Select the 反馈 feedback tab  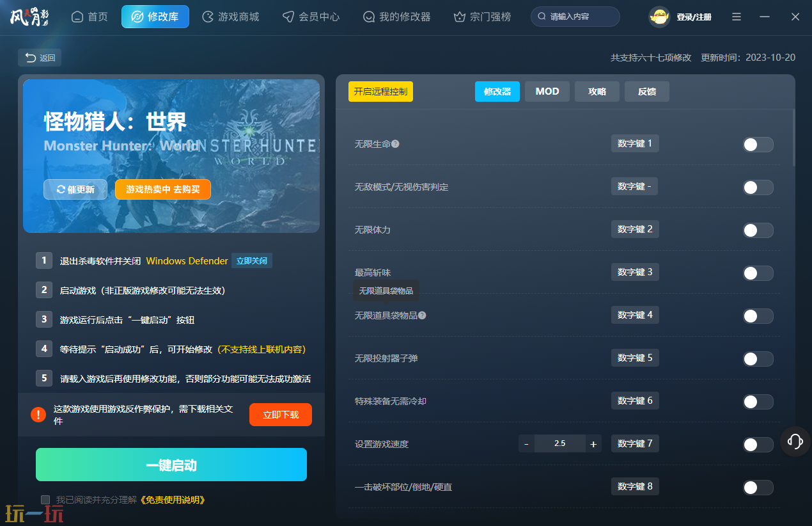click(x=647, y=92)
